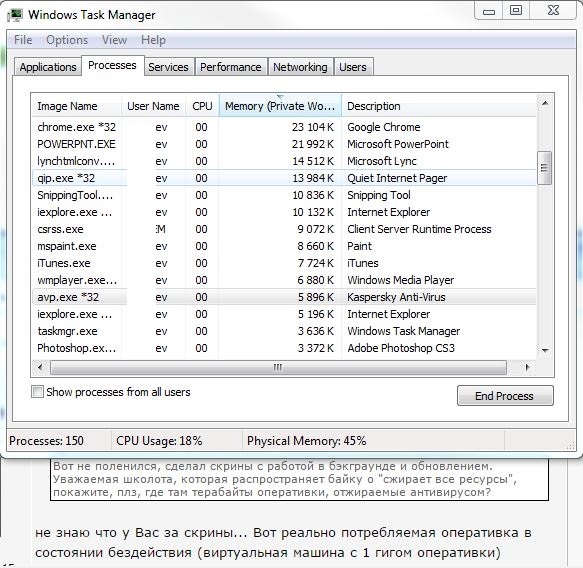Click the horizontal scrollbar thumb
Viewport: 583px width, 568px height.
pyautogui.click(x=278, y=368)
